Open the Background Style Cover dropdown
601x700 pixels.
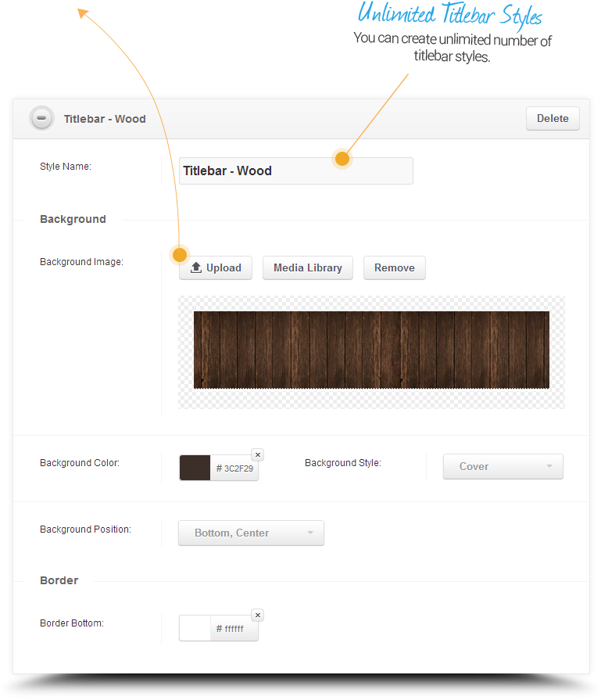click(x=503, y=466)
